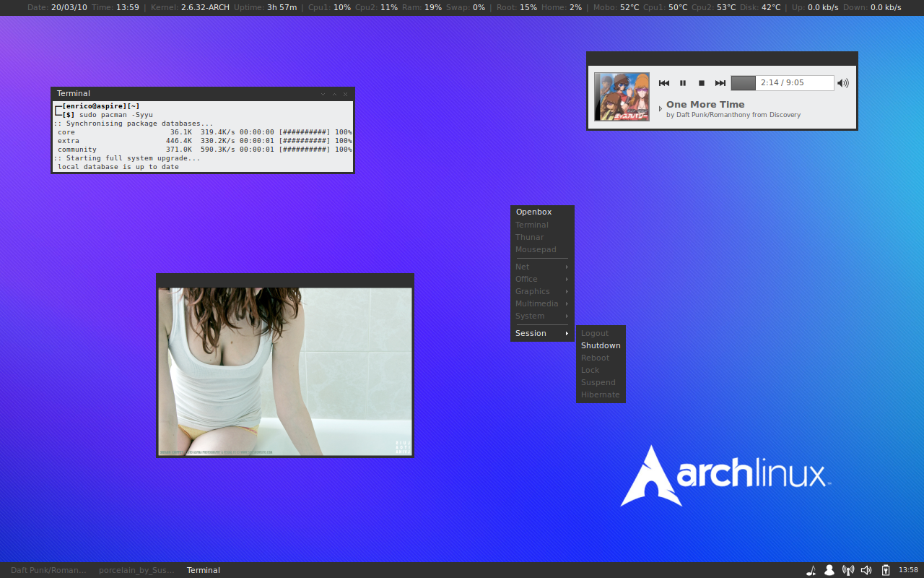Expand playlist triangle beside One More Time
The image size is (924, 578).
coord(660,109)
